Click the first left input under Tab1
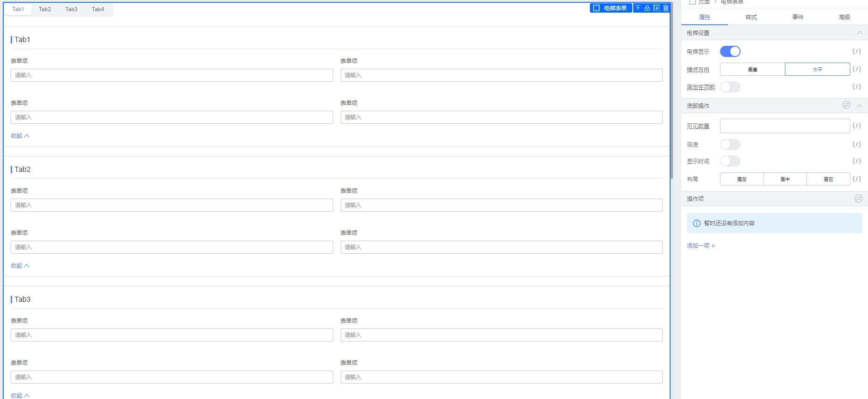Image resolution: width=868 pixels, height=399 pixels. (172, 75)
